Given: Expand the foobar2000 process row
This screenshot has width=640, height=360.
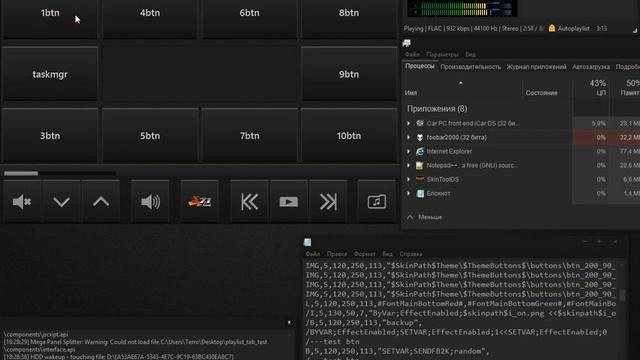Looking at the screenshot, I should (408, 138).
